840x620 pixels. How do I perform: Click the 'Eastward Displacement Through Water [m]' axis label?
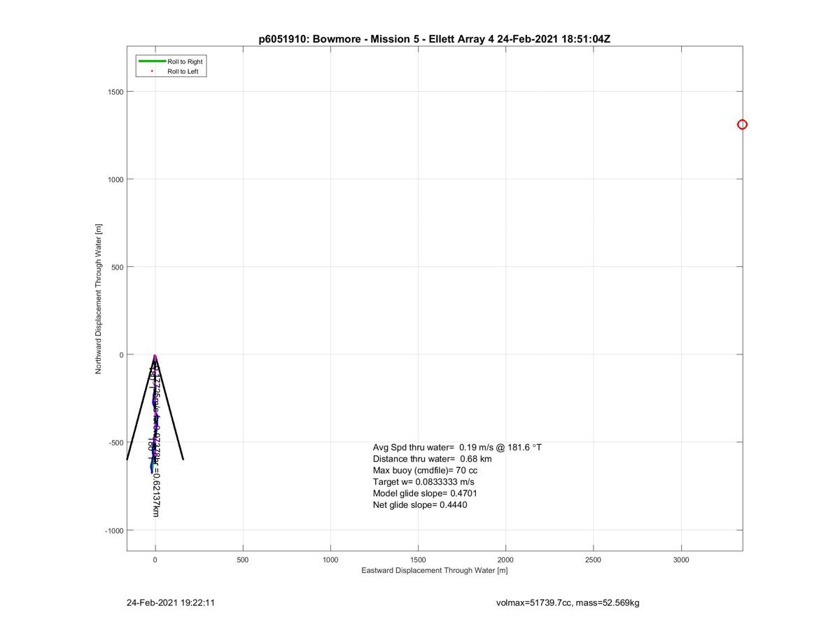click(434, 570)
